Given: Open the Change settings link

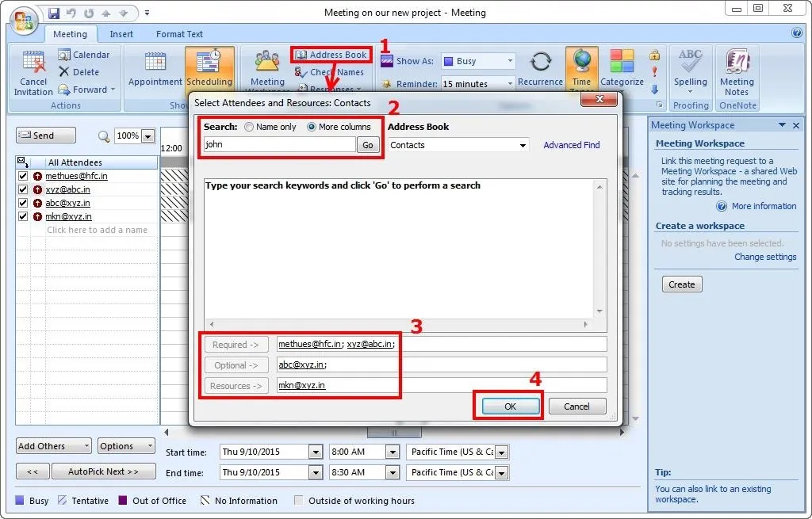Looking at the screenshot, I should (765, 257).
